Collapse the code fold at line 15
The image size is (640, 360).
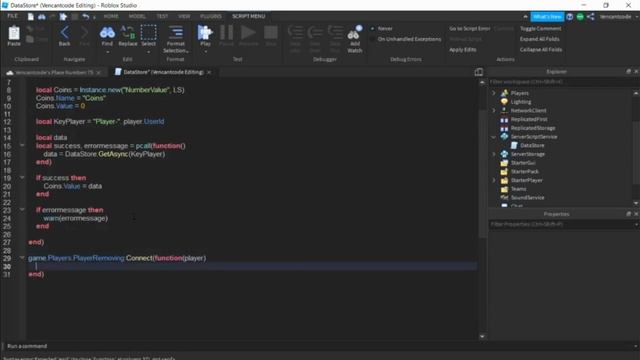tap(22, 145)
